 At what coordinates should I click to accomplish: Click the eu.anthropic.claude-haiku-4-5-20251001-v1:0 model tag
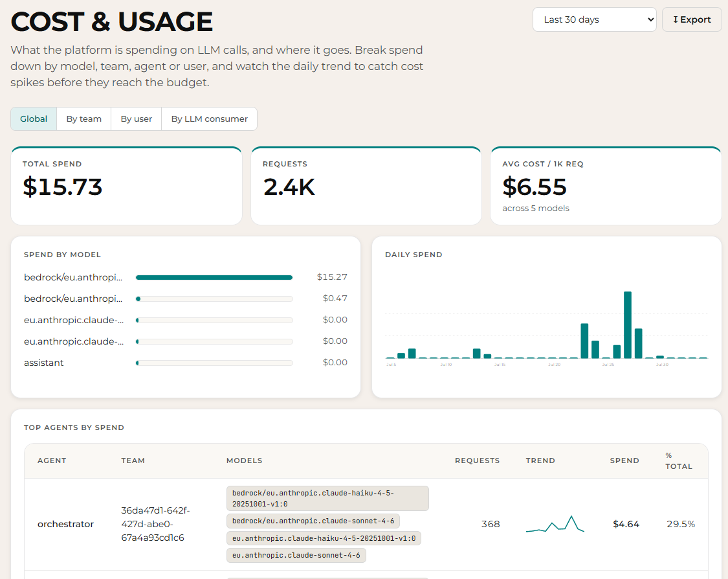(x=324, y=538)
